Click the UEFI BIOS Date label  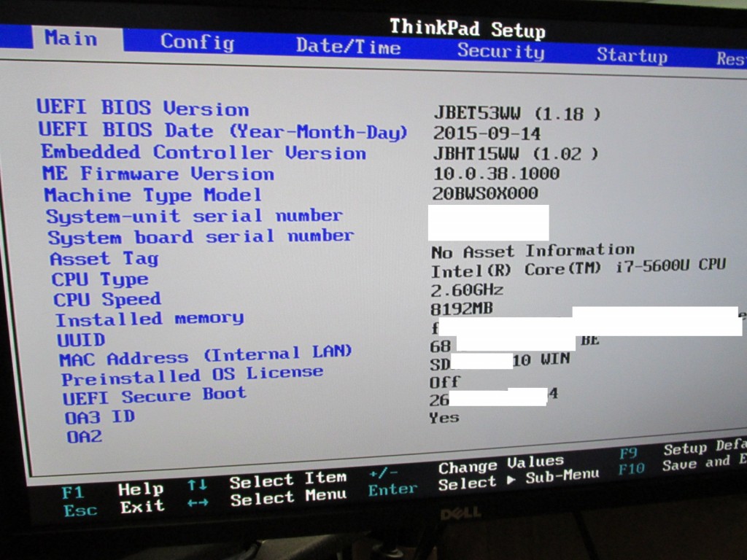[223, 131]
